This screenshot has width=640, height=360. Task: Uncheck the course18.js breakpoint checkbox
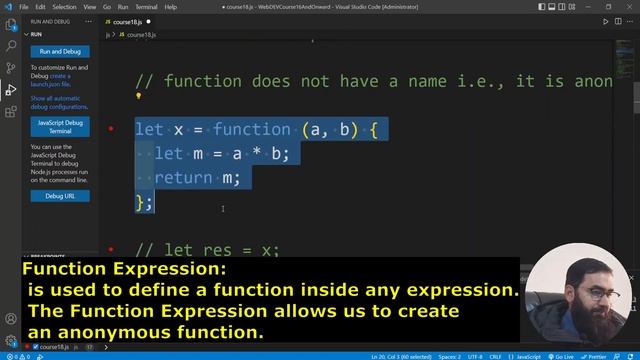click(x=36, y=347)
